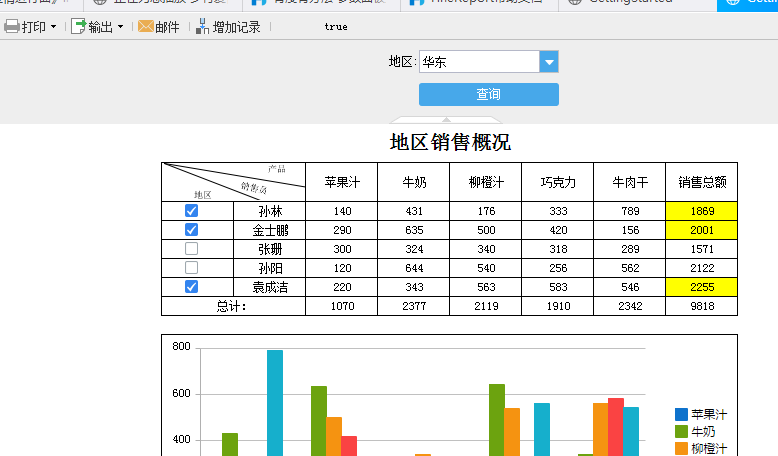Click the column total 1070
The image size is (778, 456).
tap(342, 306)
